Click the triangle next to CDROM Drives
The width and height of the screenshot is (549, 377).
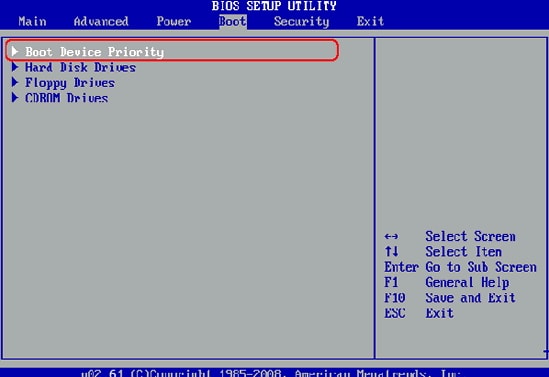(15, 98)
